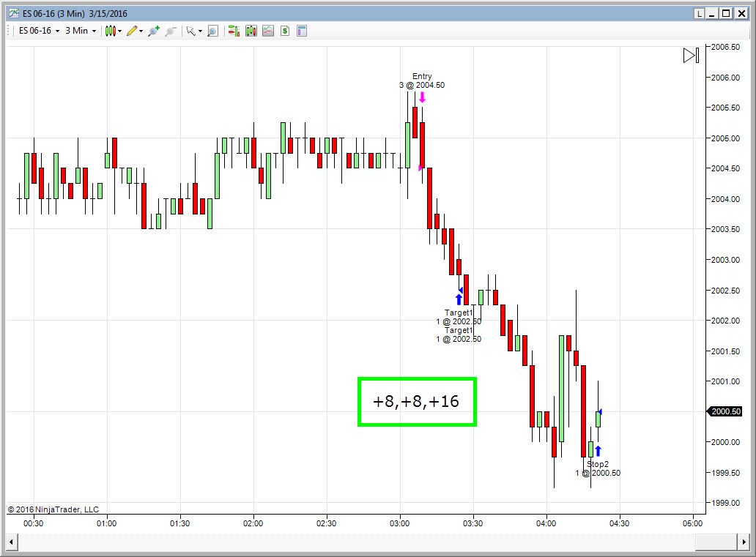The height and width of the screenshot is (557, 756).
Task: Expand the chart style dropdown arrow
Action: [120, 31]
